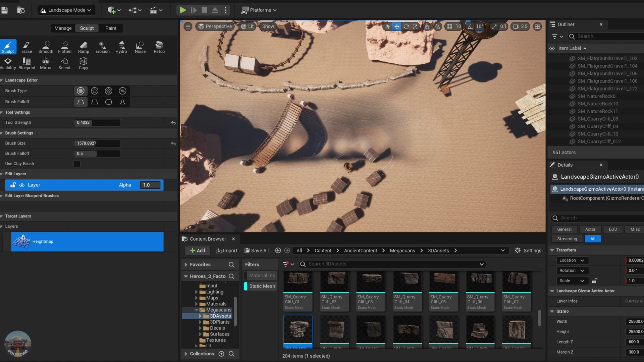Click the Save All button in Content Browser
The width and height of the screenshot is (644, 362).
[256, 251]
